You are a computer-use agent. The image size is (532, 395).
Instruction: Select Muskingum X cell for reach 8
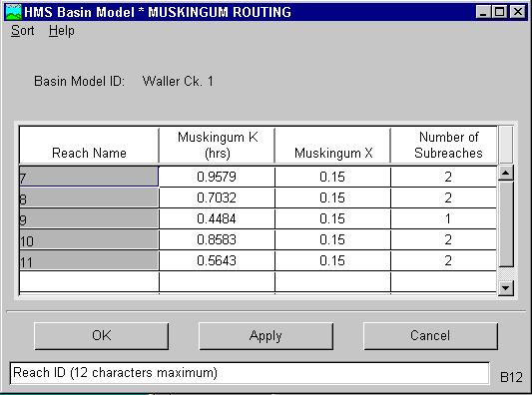click(332, 197)
